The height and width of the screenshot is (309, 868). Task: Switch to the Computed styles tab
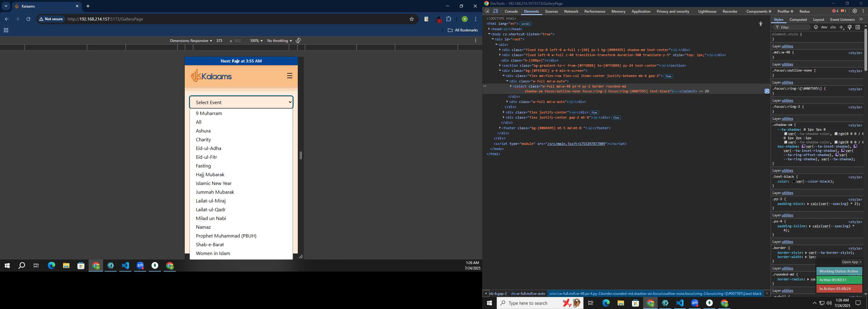point(798,20)
